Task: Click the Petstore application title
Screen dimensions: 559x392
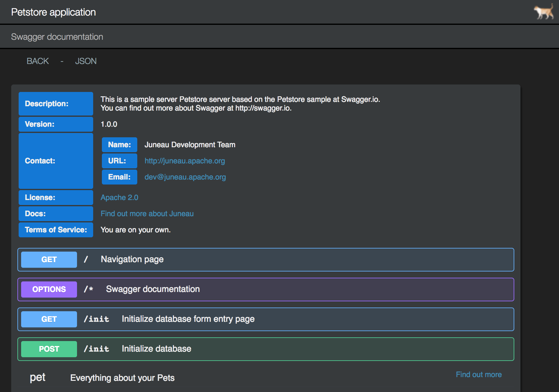Action: point(53,12)
